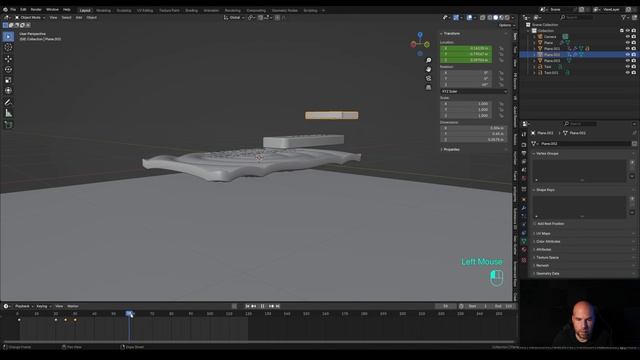Viewport: 640px width, 360px height.
Task: Click the Scale X value field
Action: click(x=466, y=104)
